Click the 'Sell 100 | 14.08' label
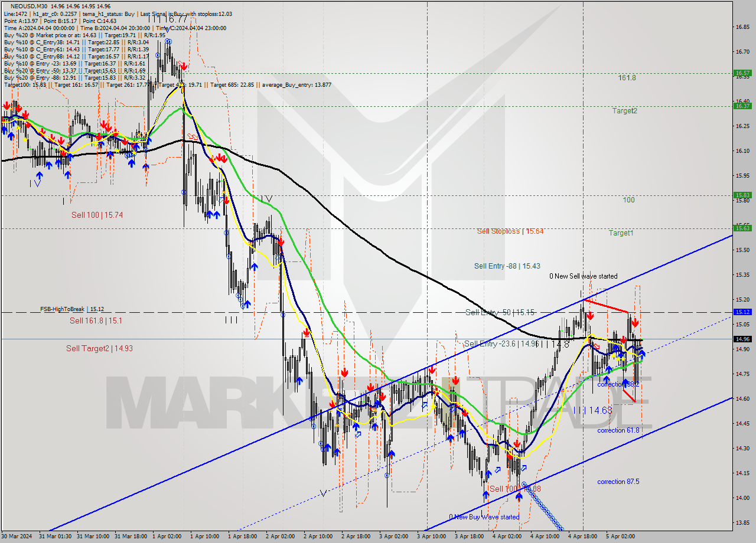Screen dimensions: 756x543 click(515, 489)
